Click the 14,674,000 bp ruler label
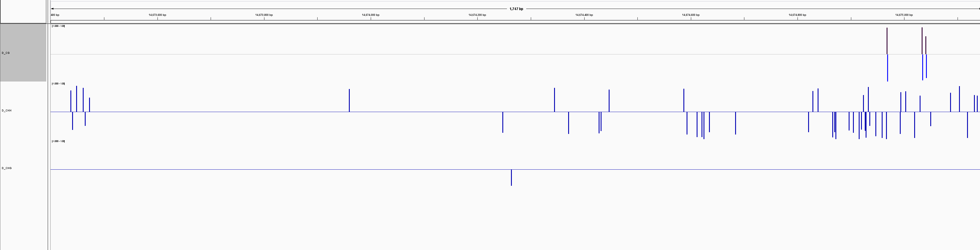980x250 pixels. (370, 15)
